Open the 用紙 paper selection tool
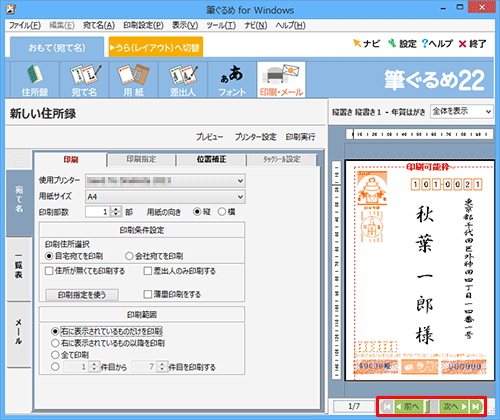This screenshot has height=420, width=500. 133,80
